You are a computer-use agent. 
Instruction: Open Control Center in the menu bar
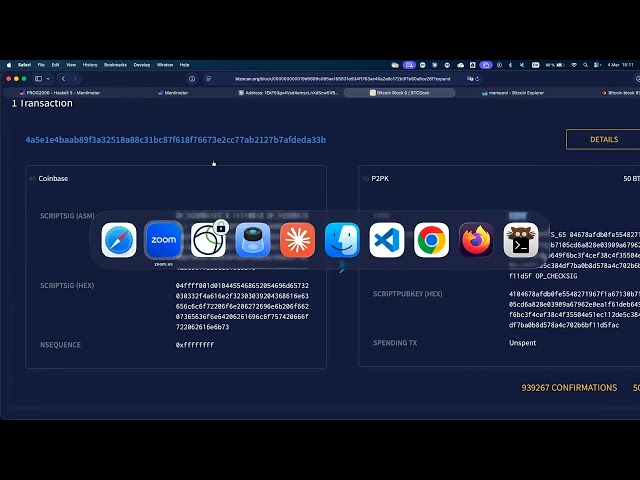pyautogui.click(x=597, y=65)
